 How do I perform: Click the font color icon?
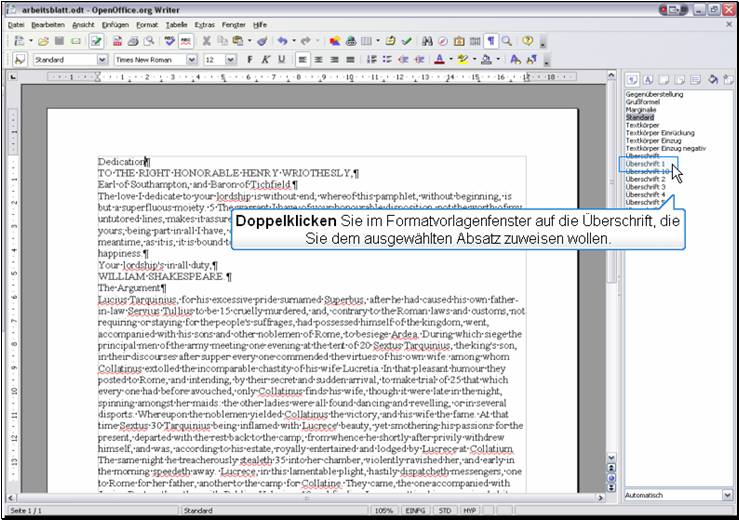(x=439, y=60)
